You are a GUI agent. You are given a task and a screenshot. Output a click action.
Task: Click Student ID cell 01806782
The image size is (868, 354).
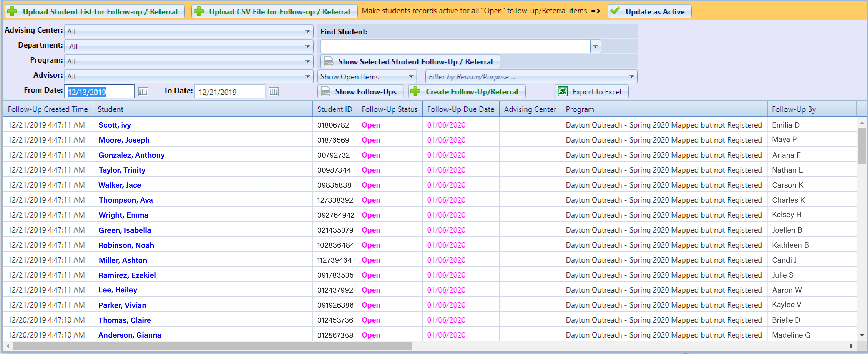coord(333,125)
